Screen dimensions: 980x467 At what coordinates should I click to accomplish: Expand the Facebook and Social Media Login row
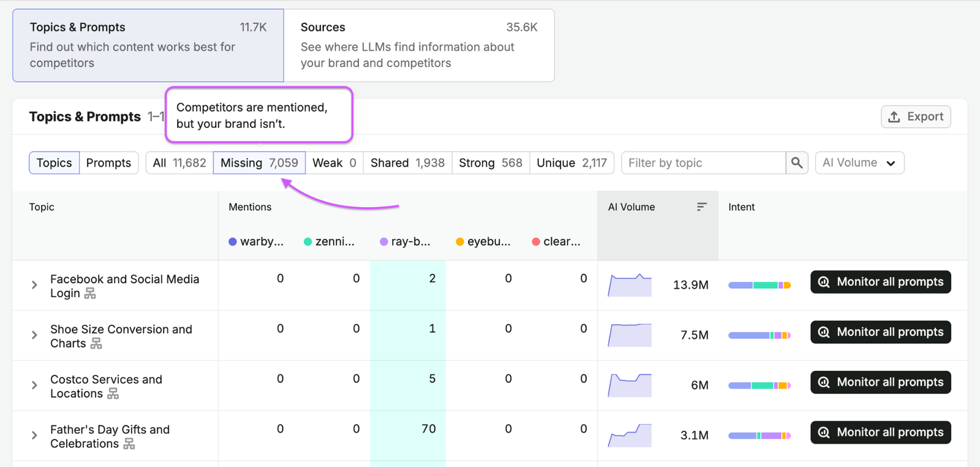34,285
